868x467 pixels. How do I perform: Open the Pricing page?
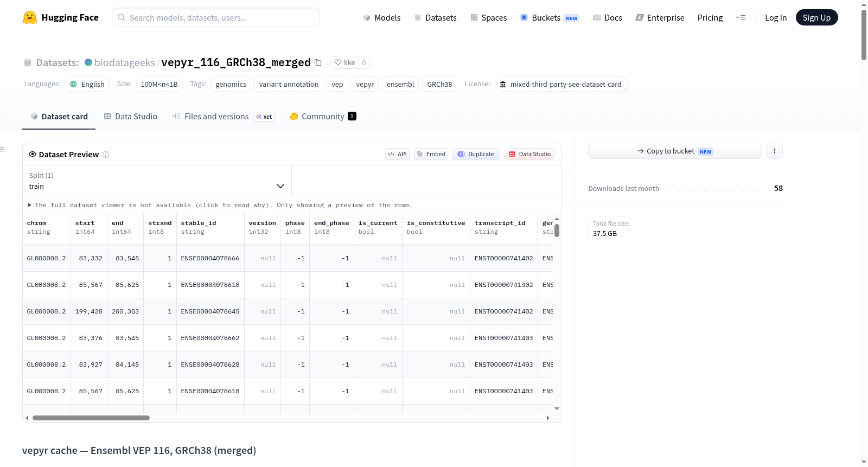[710, 18]
